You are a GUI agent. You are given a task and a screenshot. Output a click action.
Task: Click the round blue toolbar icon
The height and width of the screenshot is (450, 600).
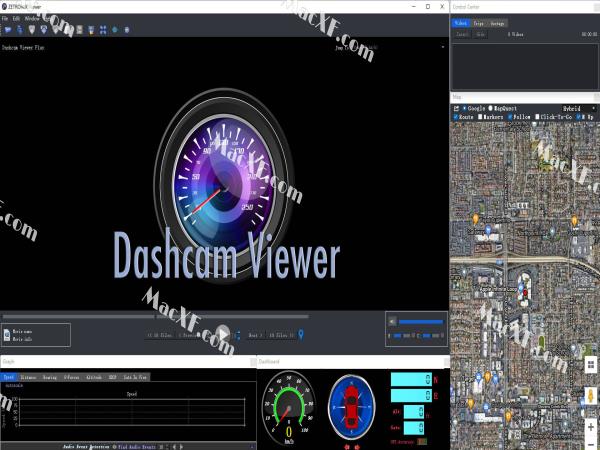115,30
